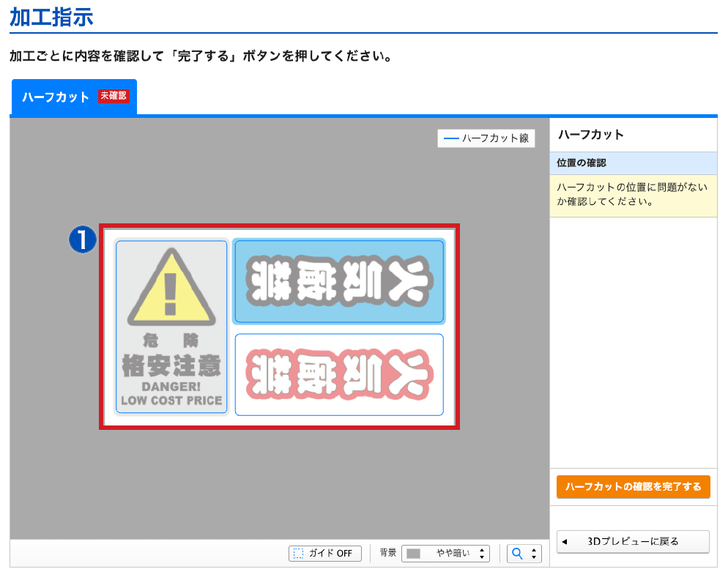Click the blue line in the ハーフカット線 legend
728x580 pixels.
[451, 138]
